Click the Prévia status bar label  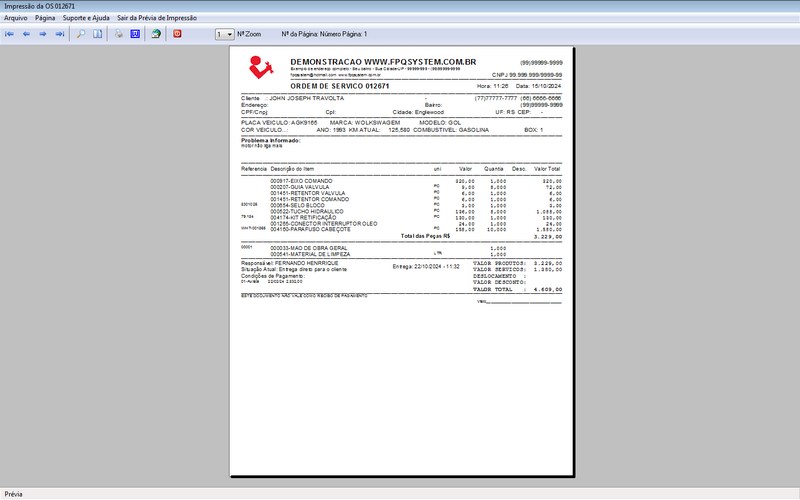[13, 494]
